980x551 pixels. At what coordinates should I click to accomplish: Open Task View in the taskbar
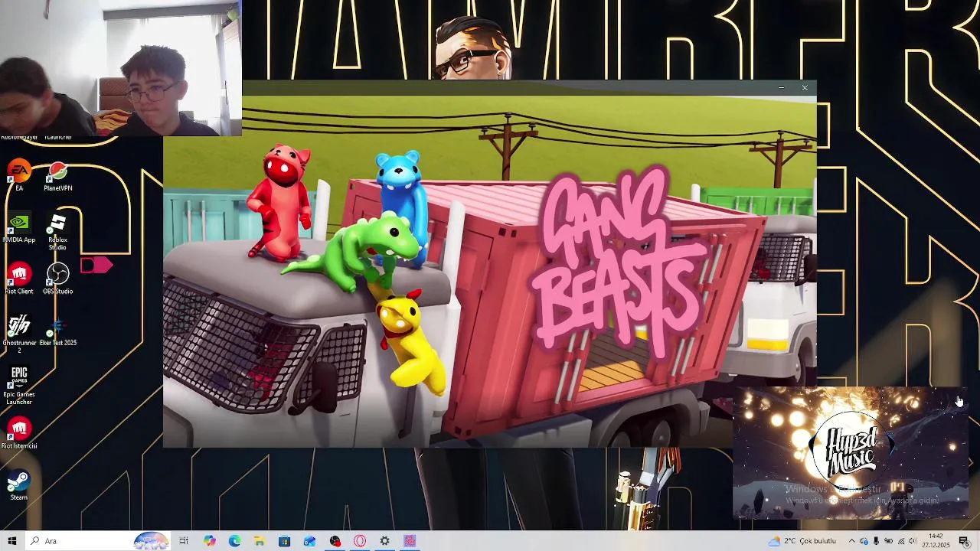[184, 541]
